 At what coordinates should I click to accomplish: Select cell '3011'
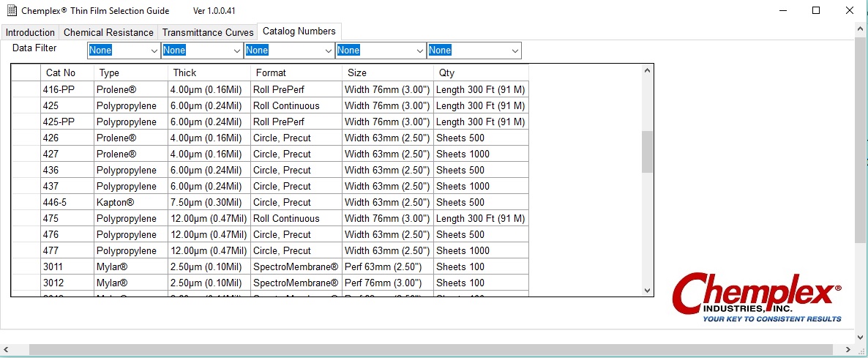pos(67,266)
